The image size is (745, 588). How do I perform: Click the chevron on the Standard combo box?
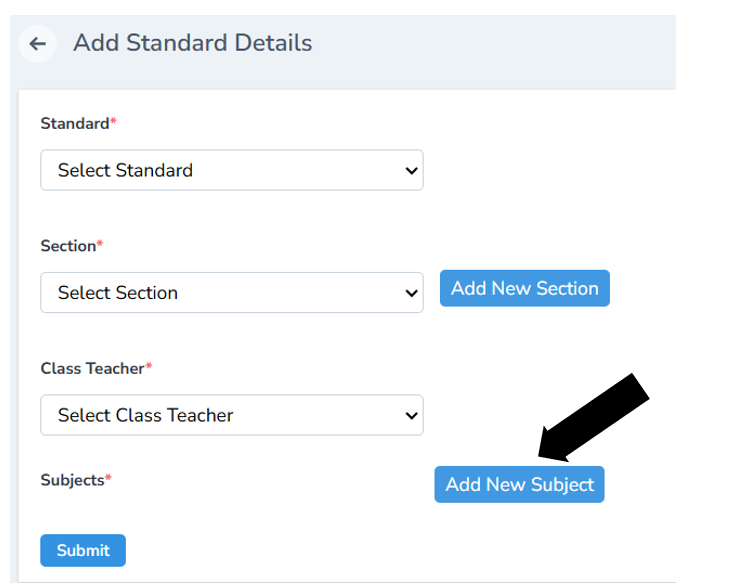[411, 171]
